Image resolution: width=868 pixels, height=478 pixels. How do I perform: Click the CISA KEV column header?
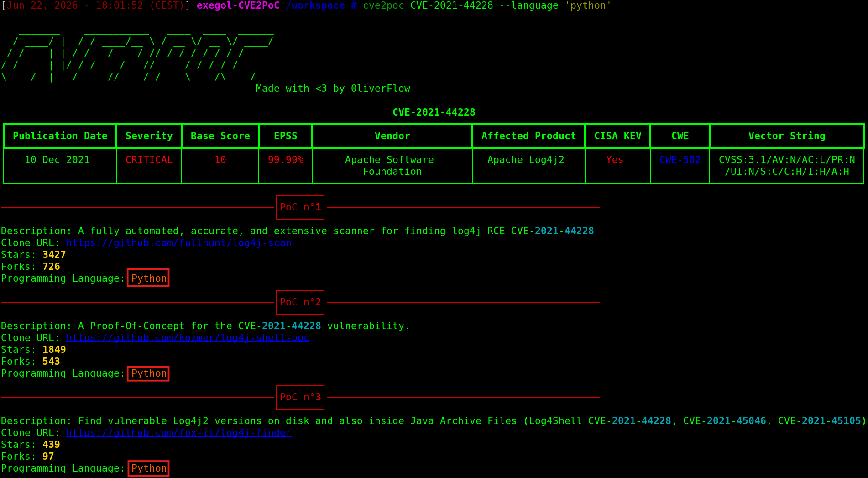(x=618, y=136)
